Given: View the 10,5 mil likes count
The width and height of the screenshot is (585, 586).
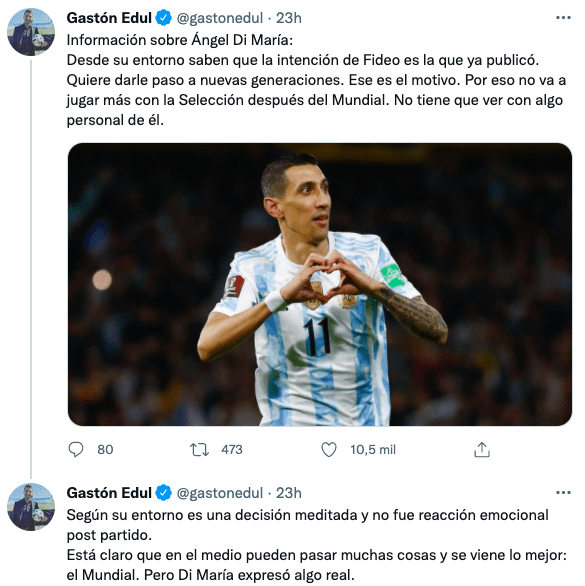Looking at the screenshot, I should pos(373,450).
